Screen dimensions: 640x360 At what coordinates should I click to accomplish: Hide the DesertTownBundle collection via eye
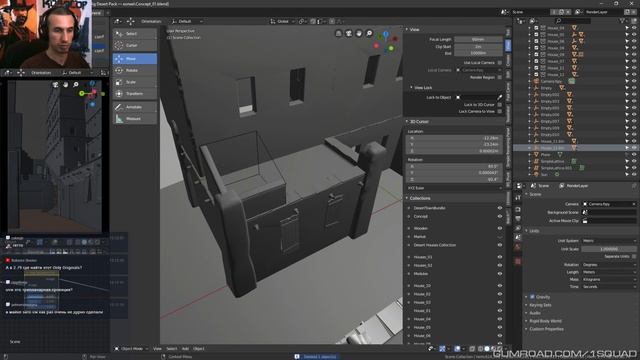[500, 208]
